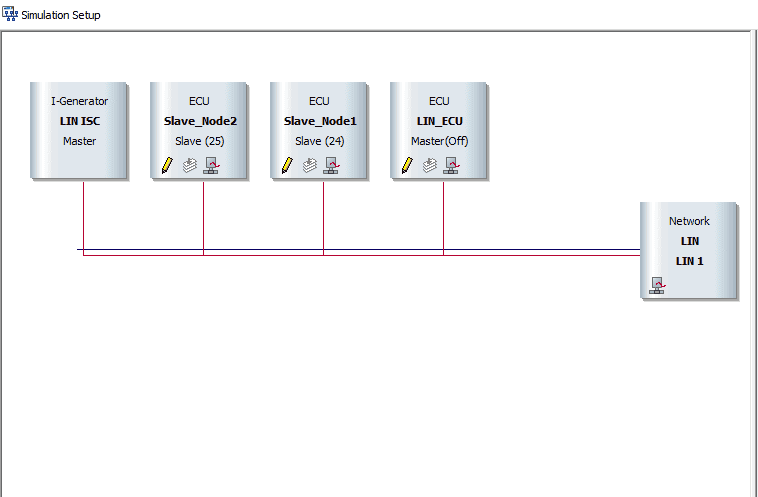Click the Master label under LIN ISC
Image resolution: width=758 pixels, height=497 pixels.
tap(79, 141)
